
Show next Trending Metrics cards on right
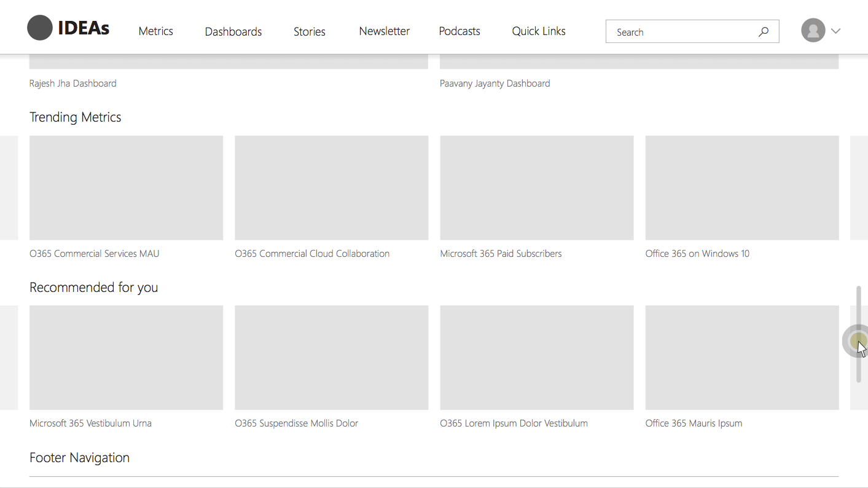[x=859, y=187]
